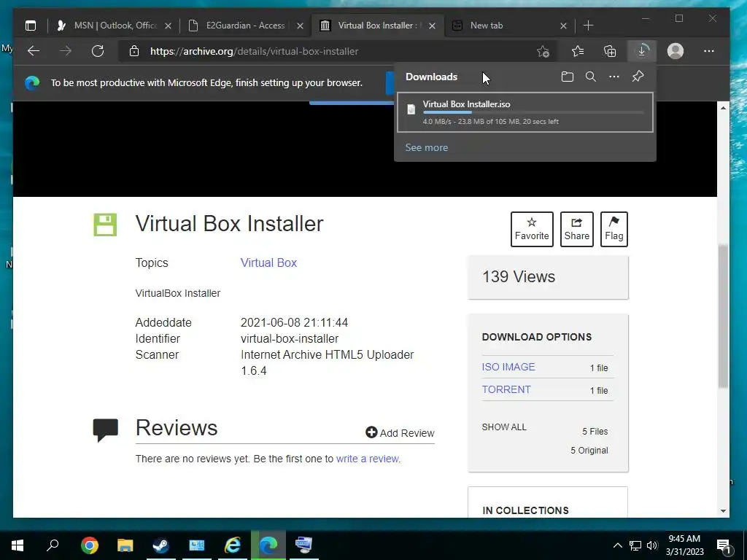Click the 5 Files count text
This screenshot has width=747, height=560.
pyautogui.click(x=595, y=432)
